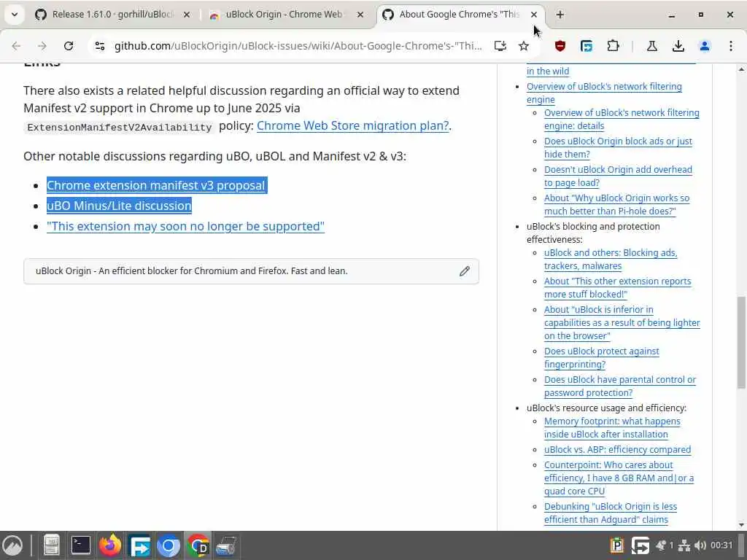Click the page vertical scrollbar thumb
The width and height of the screenshot is (747, 560).
(x=741, y=342)
